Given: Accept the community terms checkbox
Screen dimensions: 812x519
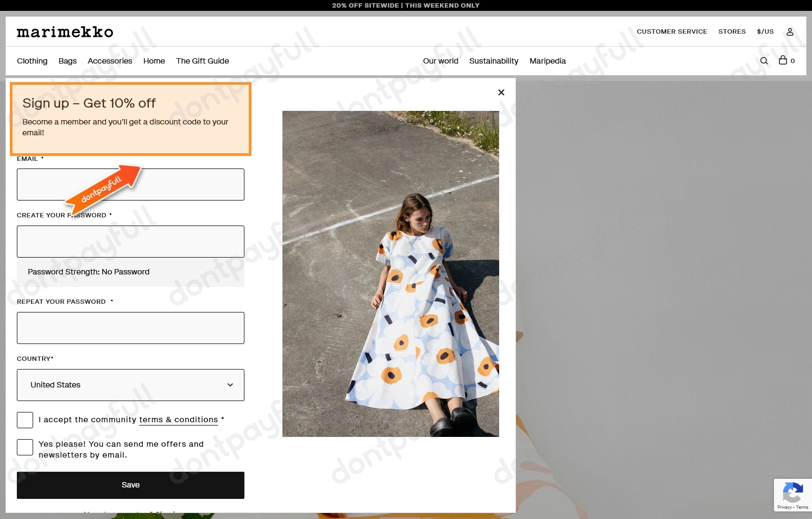Looking at the screenshot, I should (25, 420).
